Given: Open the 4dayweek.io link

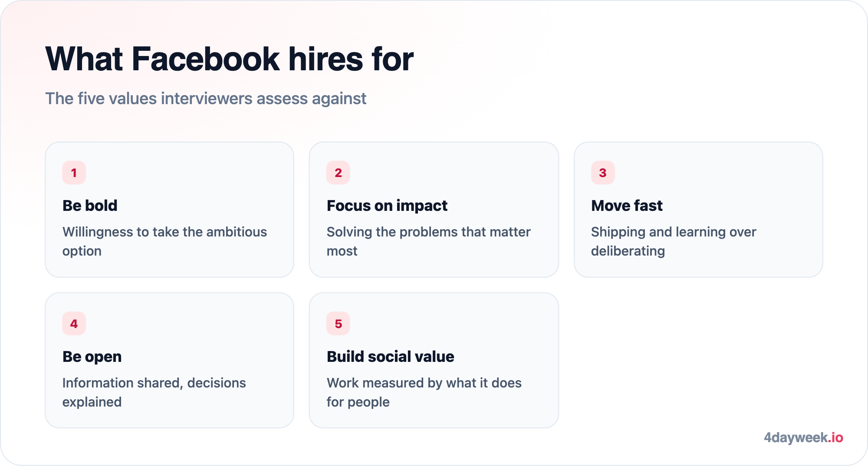Looking at the screenshot, I should (x=803, y=437).
